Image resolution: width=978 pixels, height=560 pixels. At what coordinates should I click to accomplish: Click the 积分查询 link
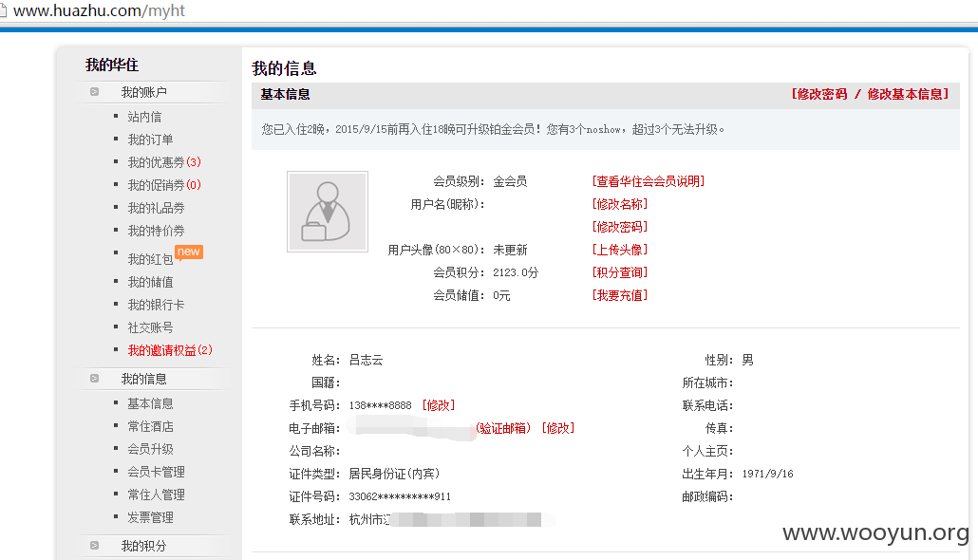pos(619,272)
